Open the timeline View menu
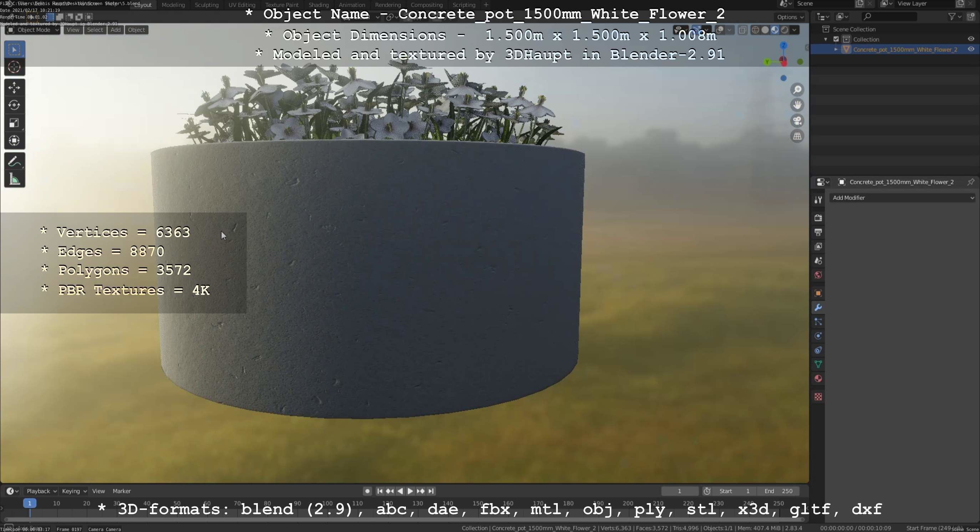Viewport: 980px width, 532px height. tap(98, 491)
